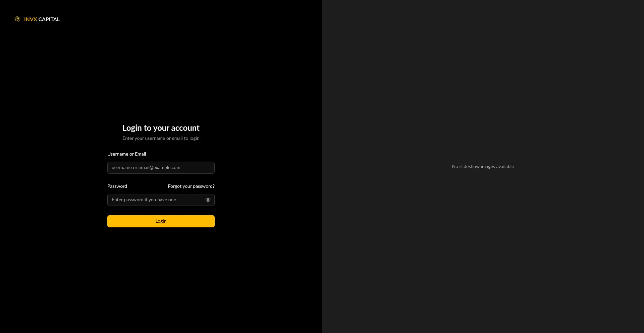Click the Enter password if you have one placeholder
This screenshot has width=644, height=333.
144,200
